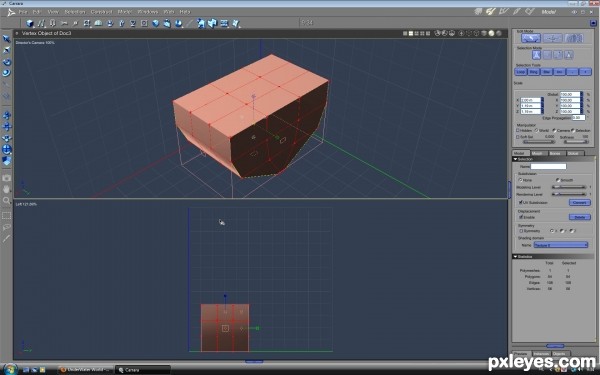Pick the selection arrow tool at top of left toolbar
This screenshot has height=375, width=600.
coord(7,39)
